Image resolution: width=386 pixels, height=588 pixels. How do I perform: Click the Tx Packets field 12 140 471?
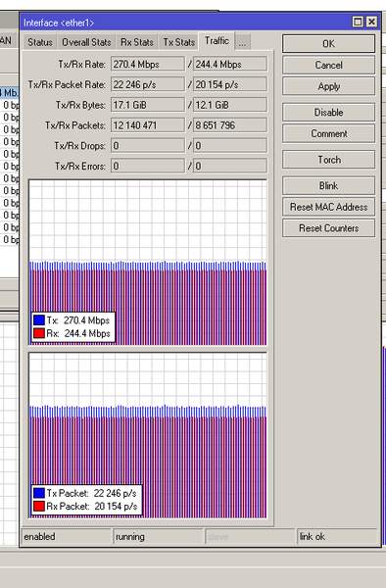[148, 125]
